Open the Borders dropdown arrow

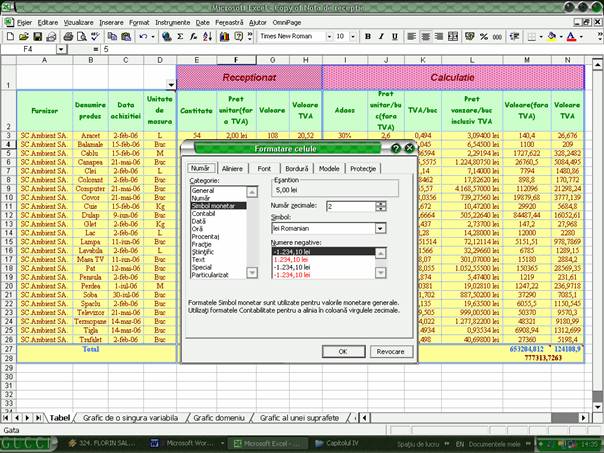tap(541, 37)
